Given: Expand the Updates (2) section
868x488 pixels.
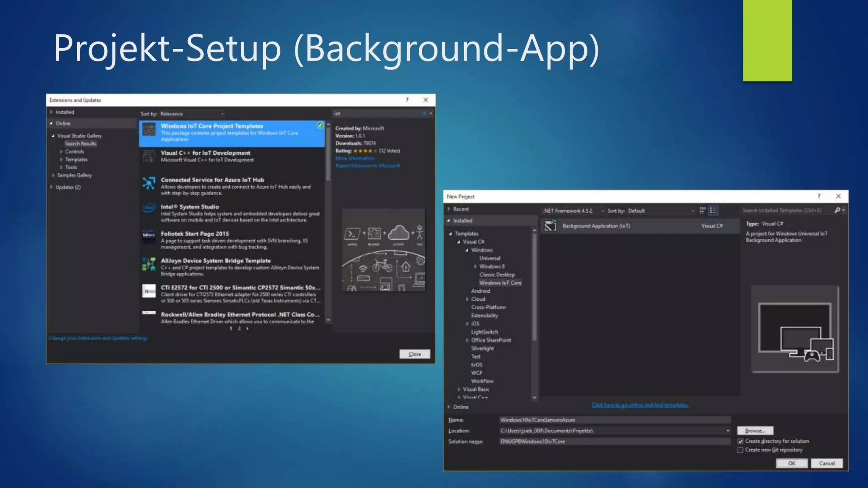Looking at the screenshot, I should 51,187.
